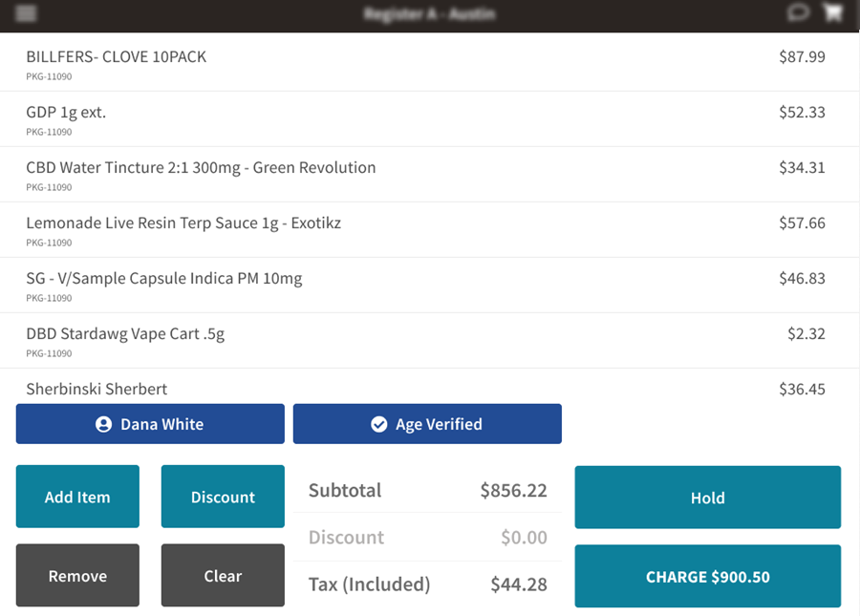Image resolution: width=860 pixels, height=616 pixels.
Task: Click PKG-11090 under DBD Stardawg Vape Cart
Action: 49,353
